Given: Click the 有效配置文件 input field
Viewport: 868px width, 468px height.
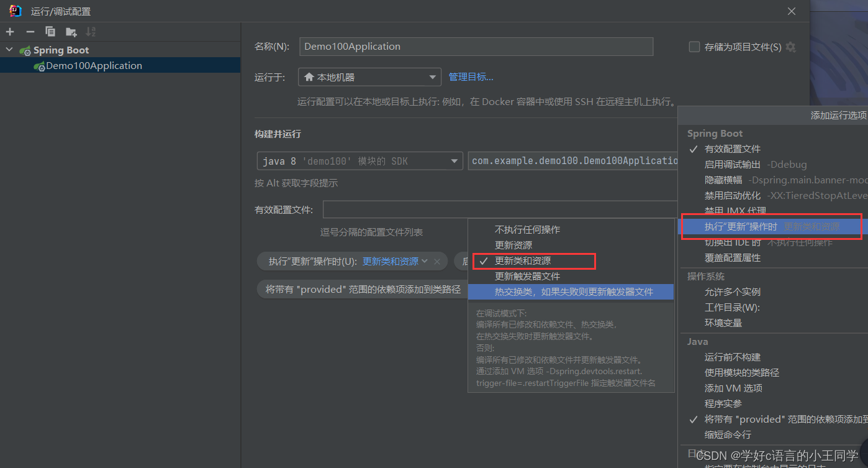Looking at the screenshot, I should tap(500, 209).
